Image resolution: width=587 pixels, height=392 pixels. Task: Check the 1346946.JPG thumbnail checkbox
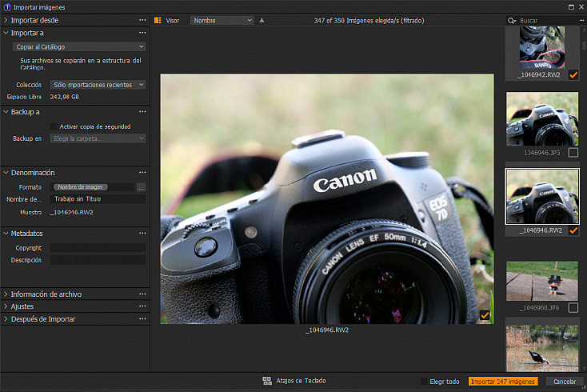573,152
